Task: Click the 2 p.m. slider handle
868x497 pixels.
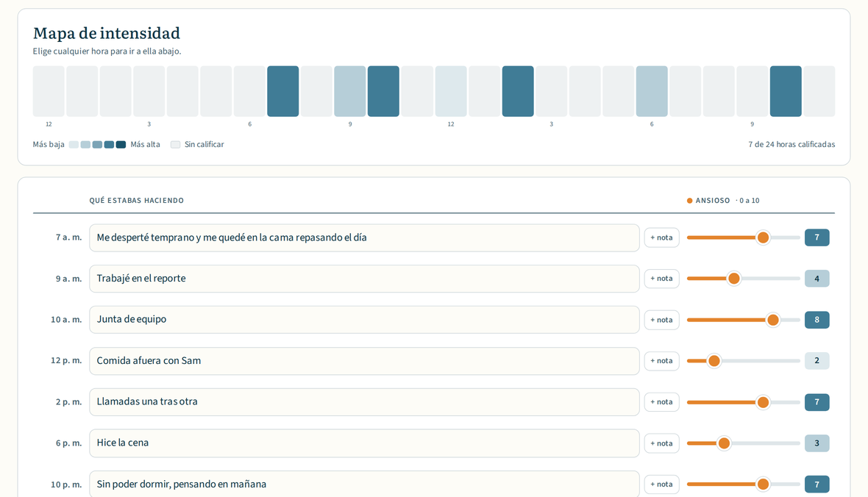Action: pos(763,402)
